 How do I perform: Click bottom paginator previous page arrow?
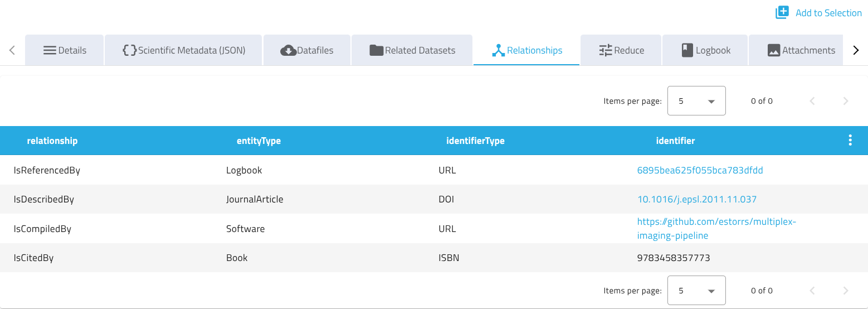[812, 291]
